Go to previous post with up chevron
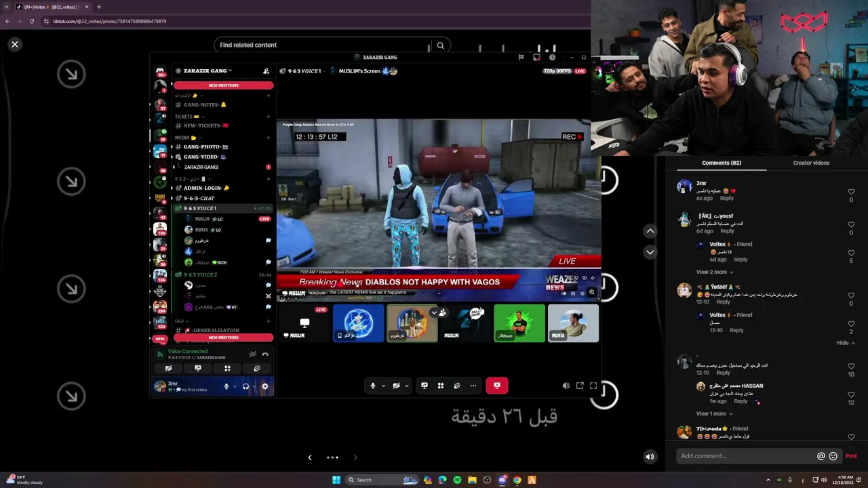Viewport: 868px width, 488px height. (650, 231)
